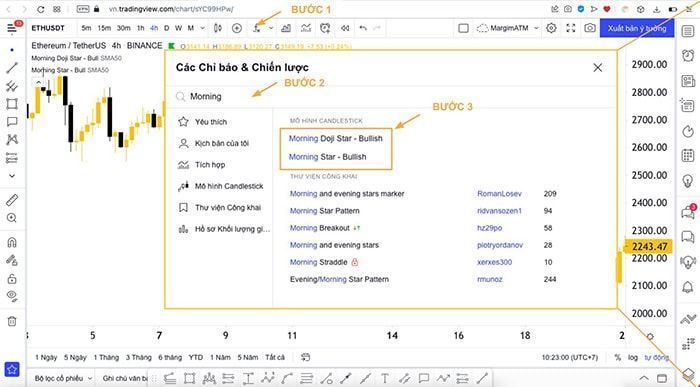Open the strategy templates line-chart icon
Viewport: 700px width, 387px height.
tap(306, 28)
